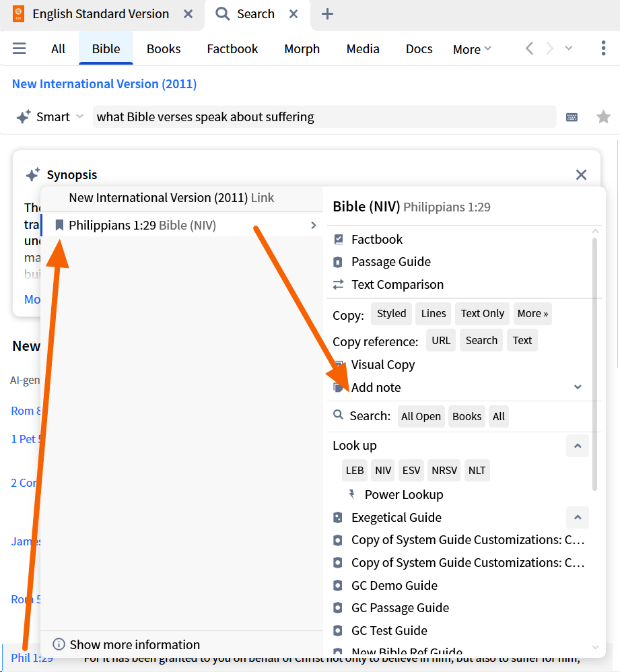This screenshot has height=672, width=620.
Task: Open a new tab with plus
Action: pyautogui.click(x=327, y=13)
